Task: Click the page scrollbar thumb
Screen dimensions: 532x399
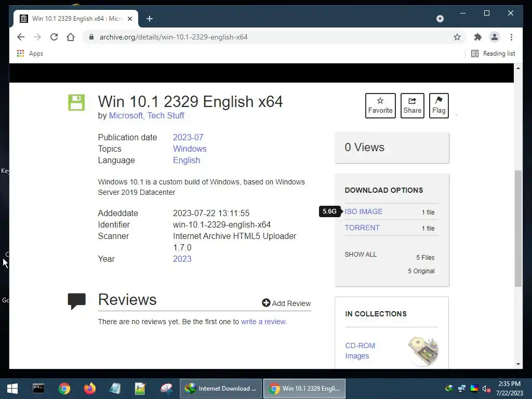Action: pos(518,228)
